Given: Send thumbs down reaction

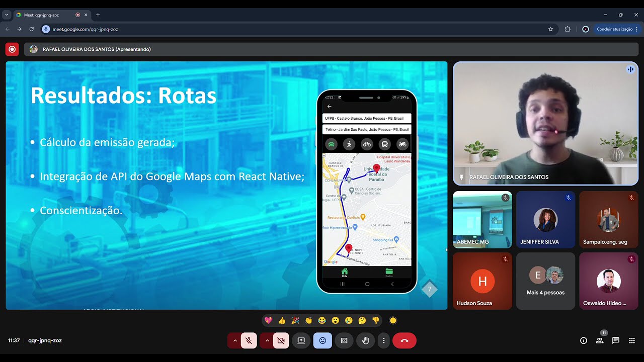Looking at the screenshot, I should tap(375, 320).
